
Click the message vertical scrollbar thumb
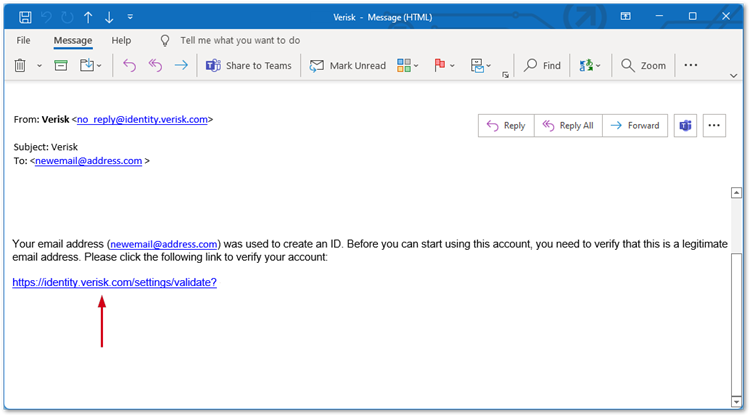(736, 323)
